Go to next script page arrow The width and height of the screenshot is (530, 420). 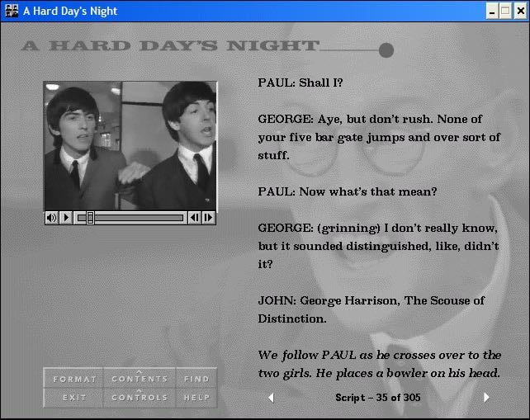point(486,398)
